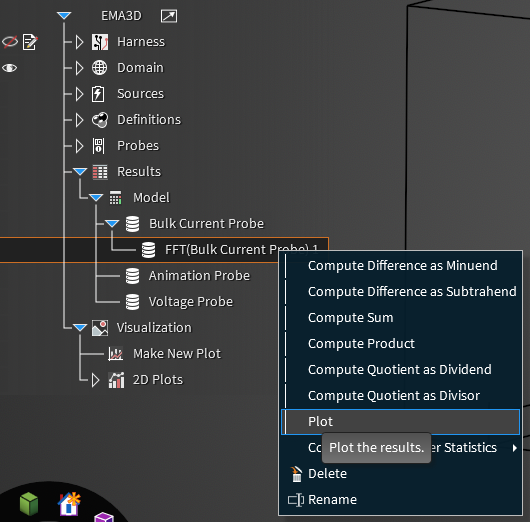Image resolution: width=530 pixels, height=522 pixels.
Task: Click the Probes node icon
Action: (x=99, y=146)
